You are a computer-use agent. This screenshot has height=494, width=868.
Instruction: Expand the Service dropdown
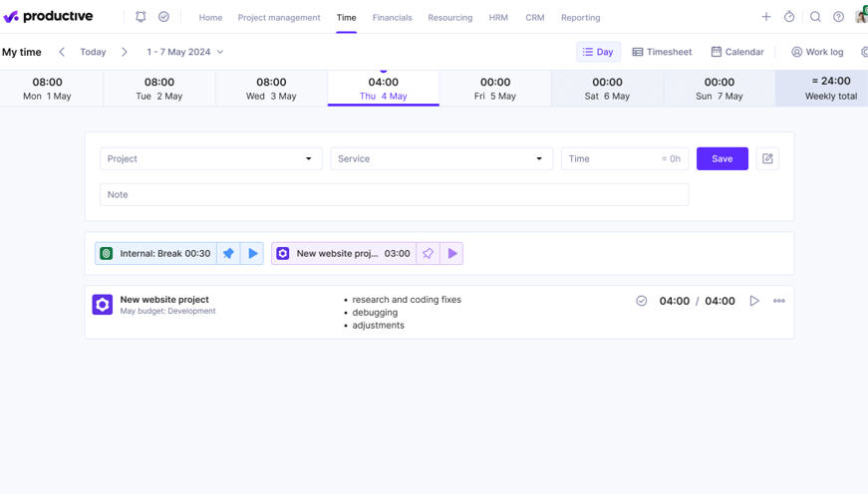pyautogui.click(x=440, y=158)
